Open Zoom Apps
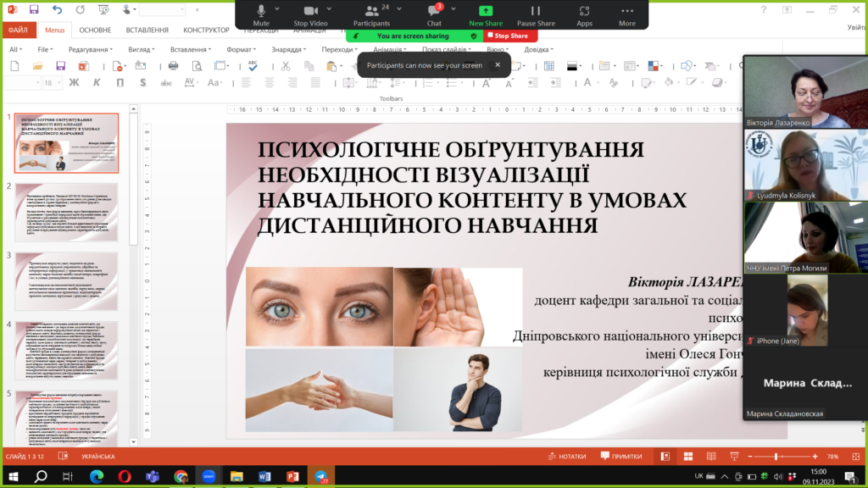The width and height of the screenshot is (868, 488). pos(584,15)
